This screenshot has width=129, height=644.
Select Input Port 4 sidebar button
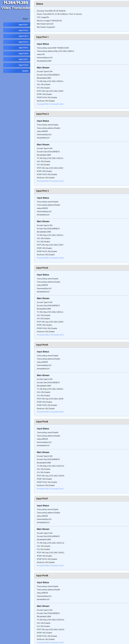tap(17, 42)
